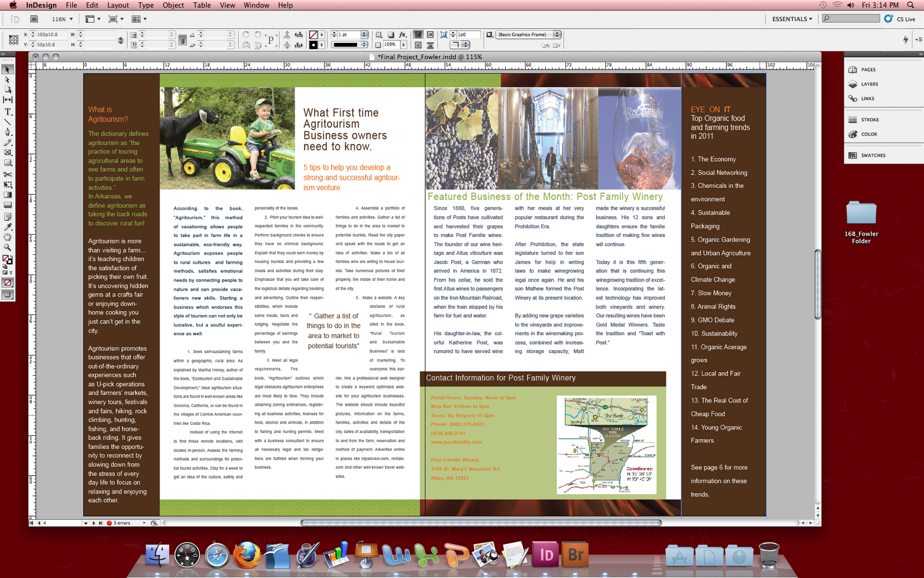Select the Rectangle shape tool

(x=8, y=163)
